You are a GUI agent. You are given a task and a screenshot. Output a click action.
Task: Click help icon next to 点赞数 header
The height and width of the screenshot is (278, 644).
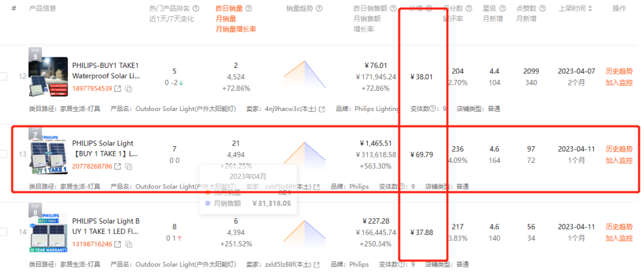point(543,8)
